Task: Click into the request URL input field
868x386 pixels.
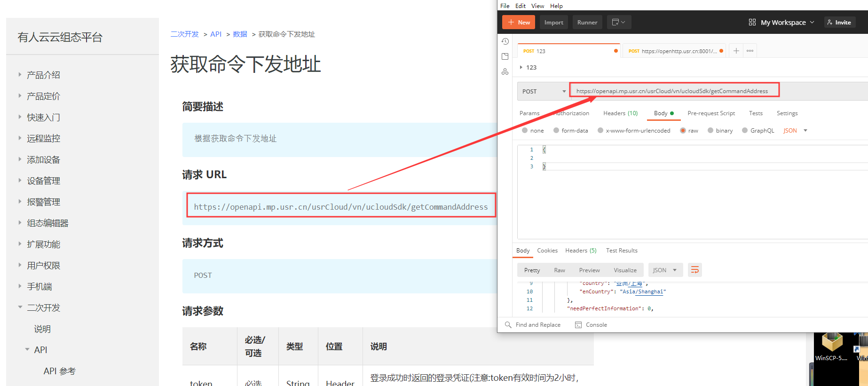Action: pos(672,91)
